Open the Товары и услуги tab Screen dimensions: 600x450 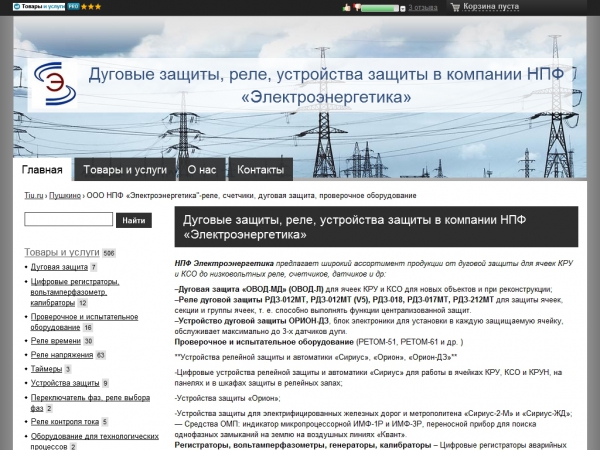click(125, 170)
